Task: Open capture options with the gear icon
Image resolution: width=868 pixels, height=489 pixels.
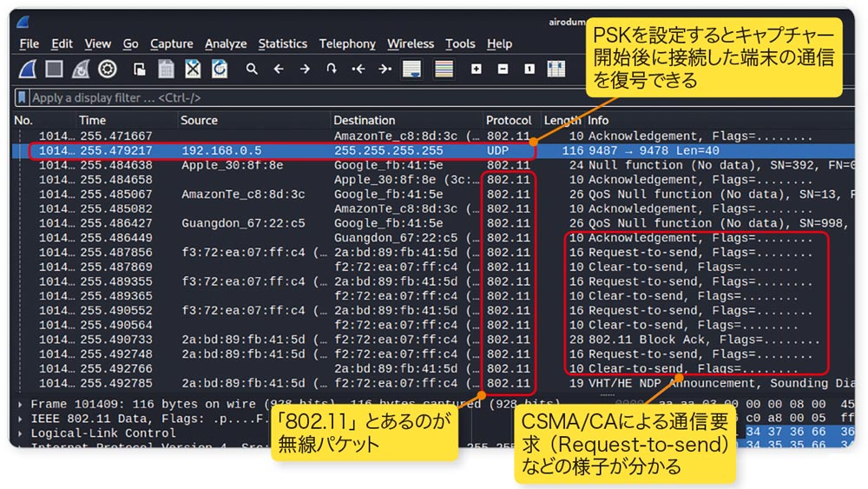Action: (108, 69)
